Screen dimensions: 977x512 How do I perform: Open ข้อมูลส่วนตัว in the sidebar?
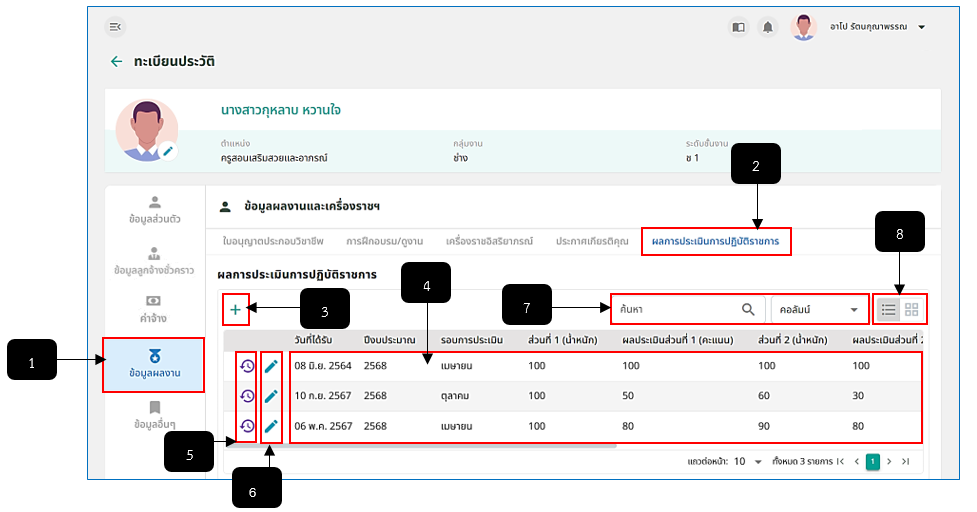point(155,211)
